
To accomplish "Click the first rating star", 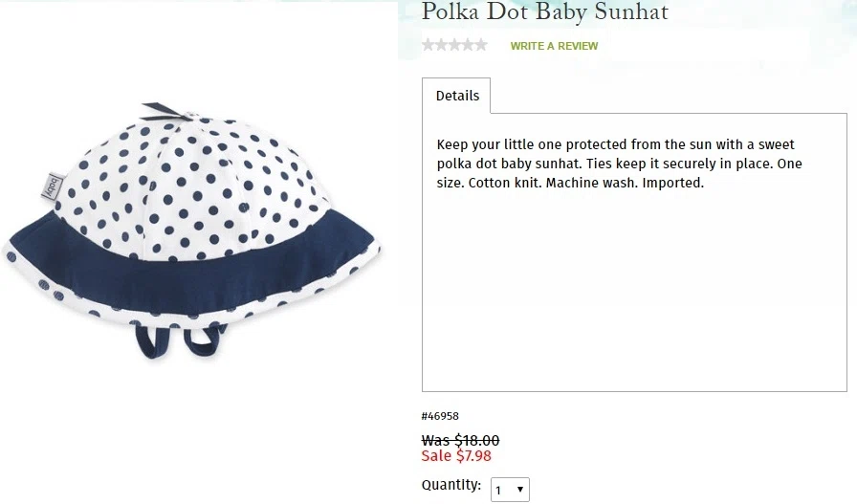I will pos(428,45).
